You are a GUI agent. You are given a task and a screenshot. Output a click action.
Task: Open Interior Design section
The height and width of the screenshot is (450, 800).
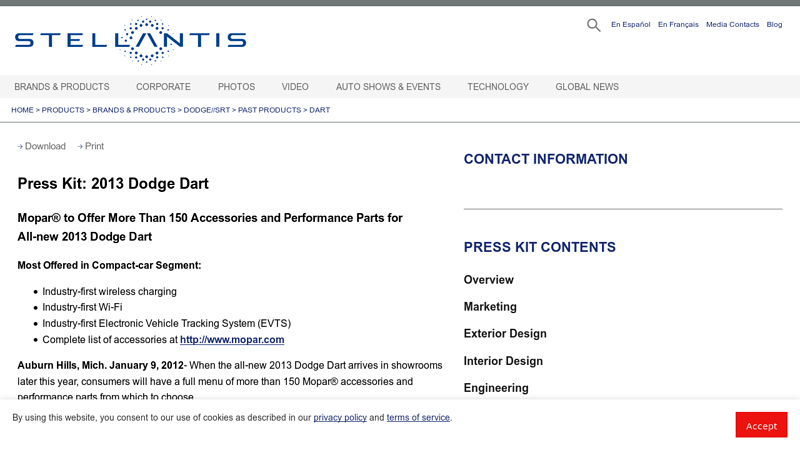pos(503,361)
